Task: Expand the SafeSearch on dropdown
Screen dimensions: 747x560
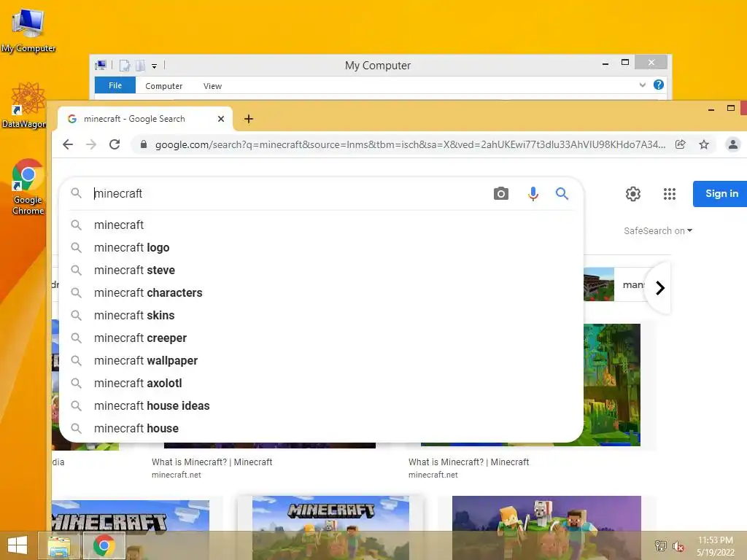Action: (658, 230)
